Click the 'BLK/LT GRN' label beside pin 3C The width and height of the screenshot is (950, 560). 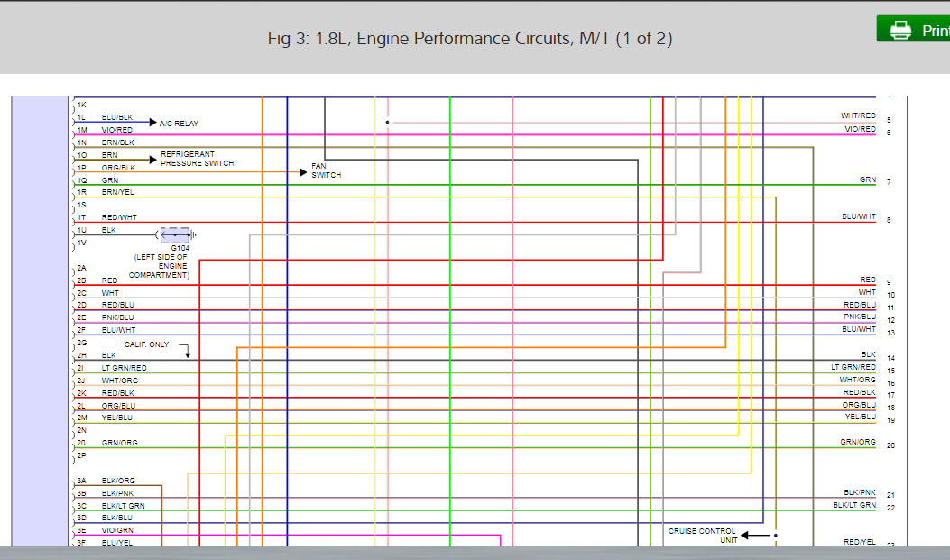point(123,506)
